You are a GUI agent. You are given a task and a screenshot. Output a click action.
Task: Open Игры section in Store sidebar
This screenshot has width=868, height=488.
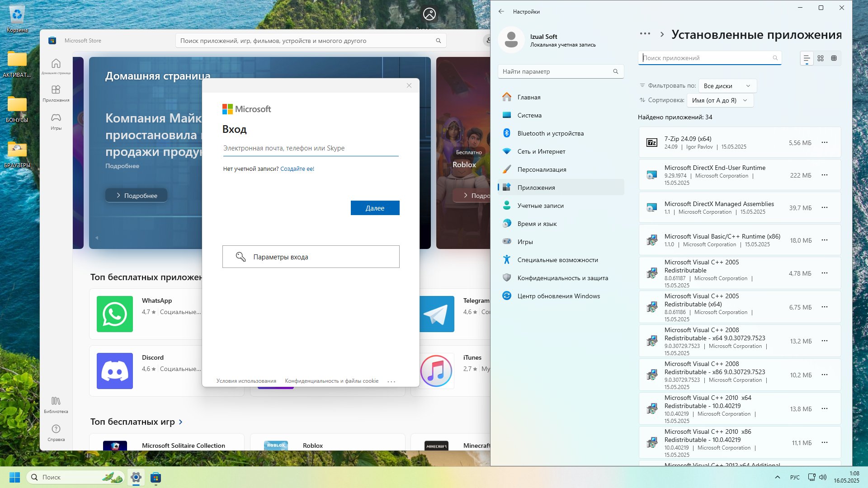56,121
